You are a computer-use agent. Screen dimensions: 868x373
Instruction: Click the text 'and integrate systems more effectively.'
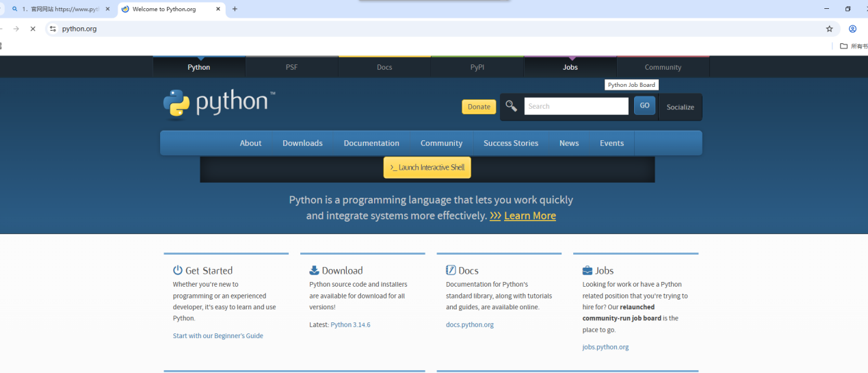[x=396, y=216]
